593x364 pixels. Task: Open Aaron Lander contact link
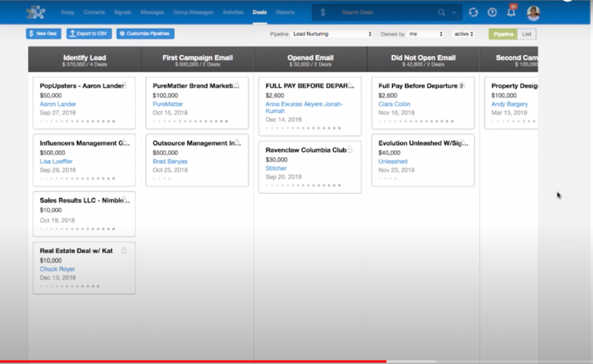point(58,104)
